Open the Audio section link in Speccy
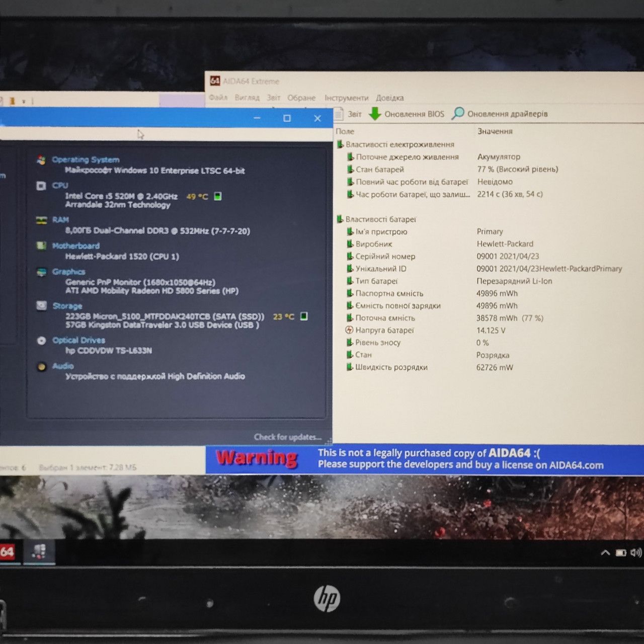The image size is (644, 644). pyautogui.click(x=63, y=366)
